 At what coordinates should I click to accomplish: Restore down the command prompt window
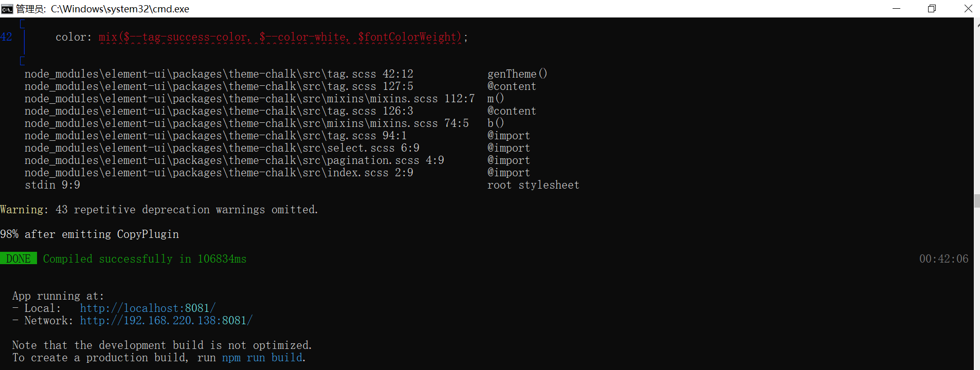pyautogui.click(x=932, y=9)
